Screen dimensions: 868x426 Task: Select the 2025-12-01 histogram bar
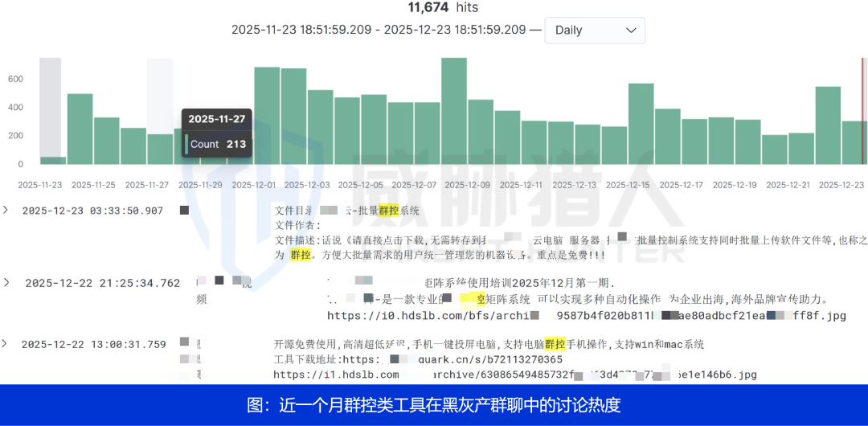coord(267,116)
